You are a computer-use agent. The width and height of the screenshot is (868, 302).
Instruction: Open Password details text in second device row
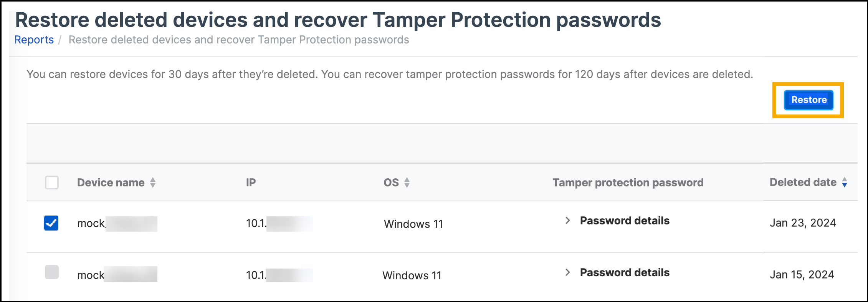[624, 272]
